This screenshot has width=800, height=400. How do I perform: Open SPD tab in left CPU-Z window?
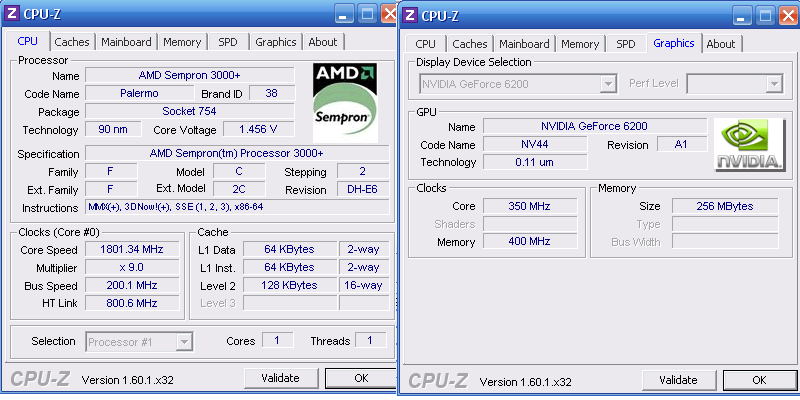coord(228,42)
